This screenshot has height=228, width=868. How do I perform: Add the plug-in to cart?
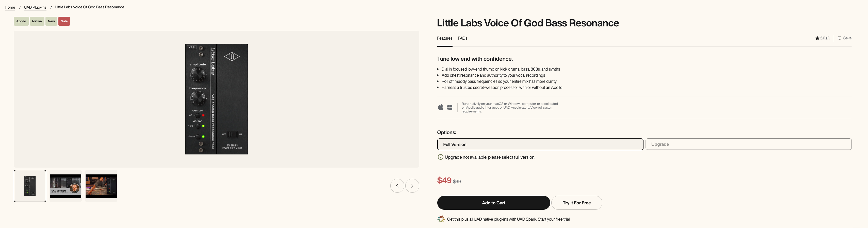[494, 203]
